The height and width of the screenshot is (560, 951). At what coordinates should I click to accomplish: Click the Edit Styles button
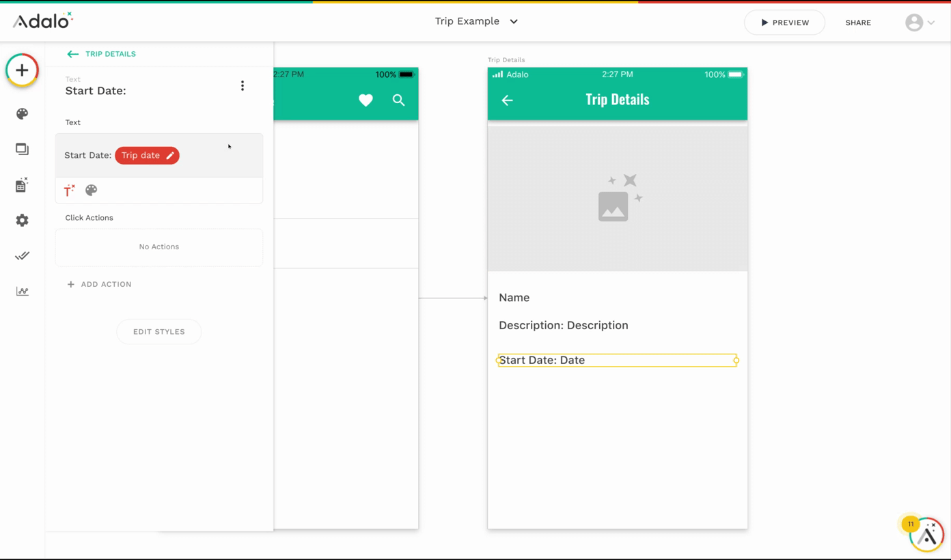click(158, 332)
